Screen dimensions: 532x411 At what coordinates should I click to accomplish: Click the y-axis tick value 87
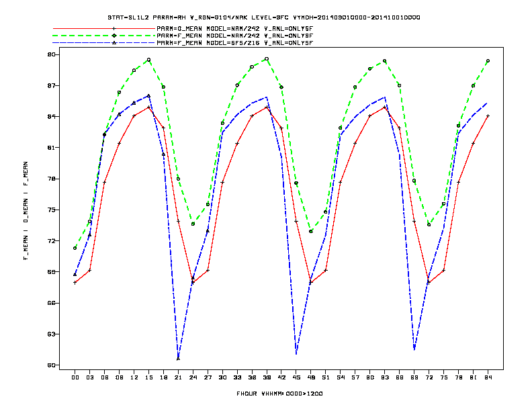(51, 86)
